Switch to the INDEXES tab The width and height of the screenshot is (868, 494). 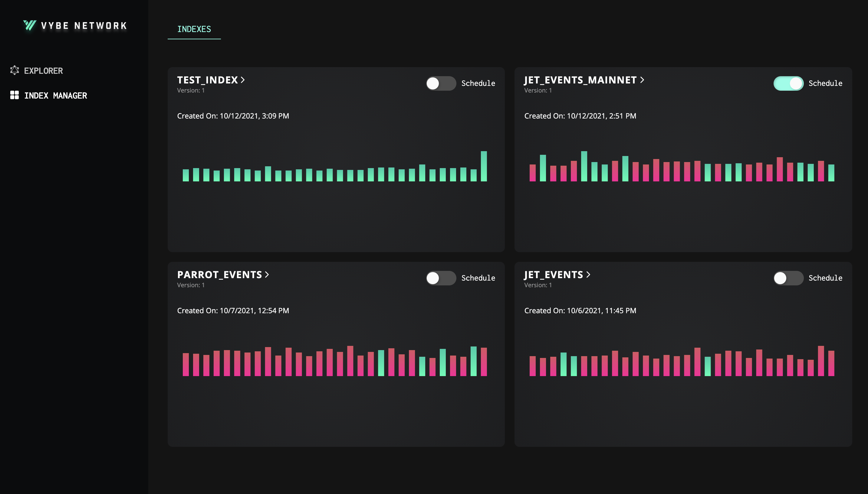click(x=194, y=29)
